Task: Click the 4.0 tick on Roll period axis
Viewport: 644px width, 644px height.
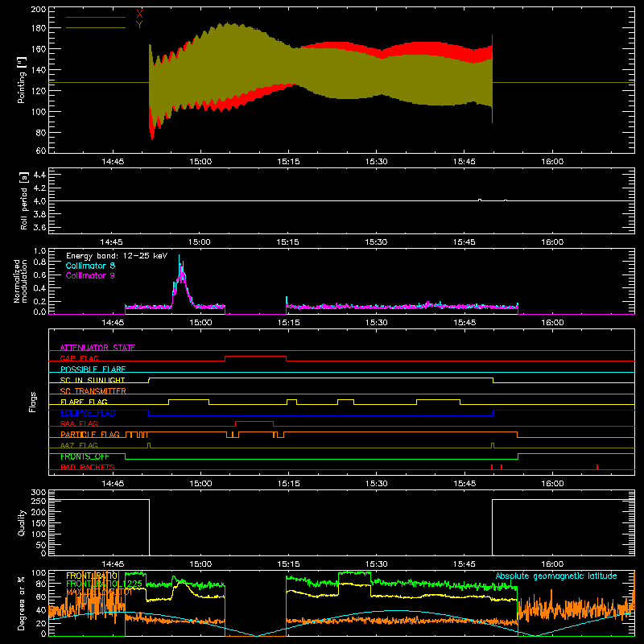Action: [39, 201]
